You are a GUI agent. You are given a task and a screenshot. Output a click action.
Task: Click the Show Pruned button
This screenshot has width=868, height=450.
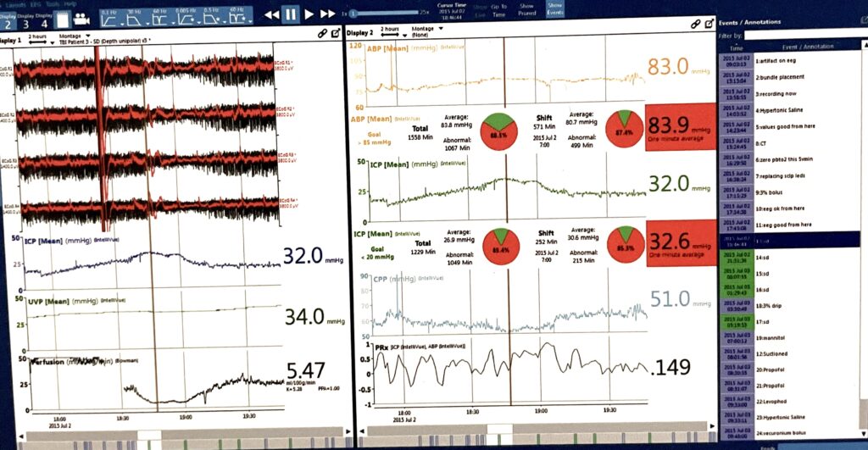click(x=527, y=9)
